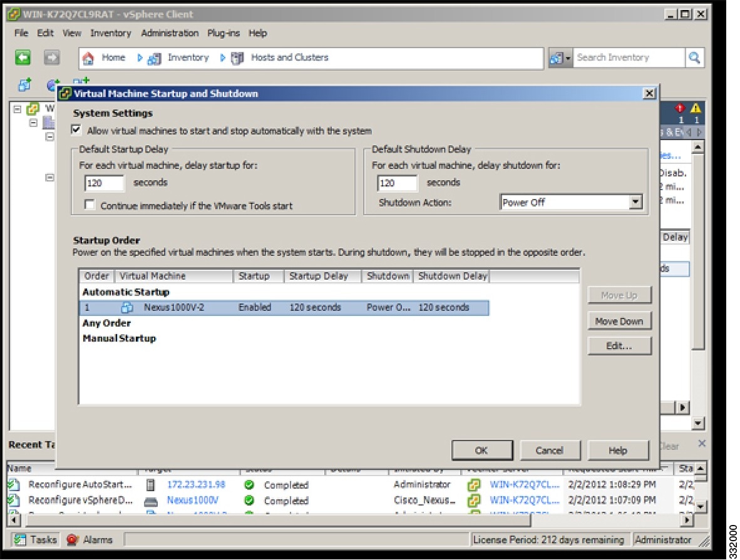Click the first toolbar icon below navigation
740x560 pixels.
[x=24, y=84]
